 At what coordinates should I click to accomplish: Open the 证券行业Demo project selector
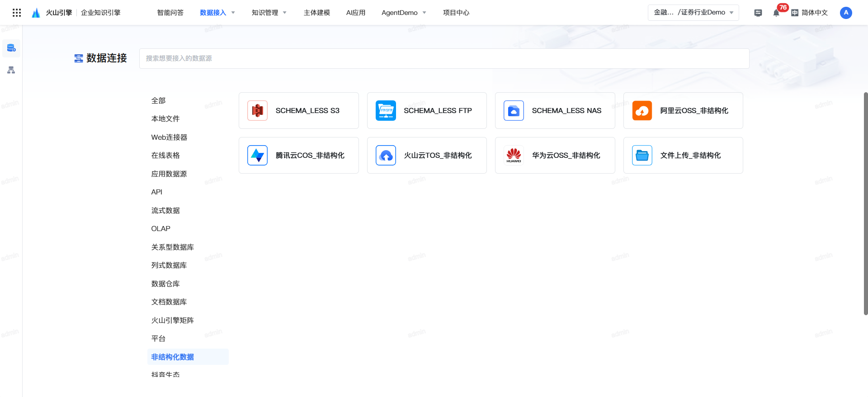(x=693, y=13)
